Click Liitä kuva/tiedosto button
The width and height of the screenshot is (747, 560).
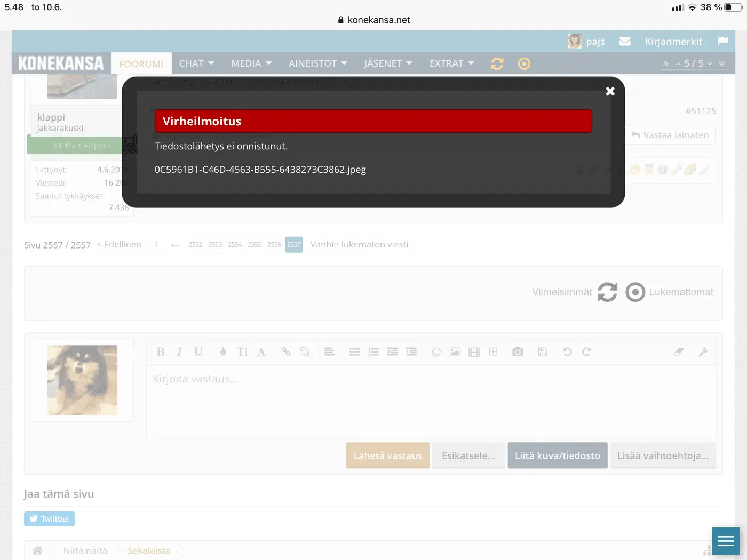[558, 455]
